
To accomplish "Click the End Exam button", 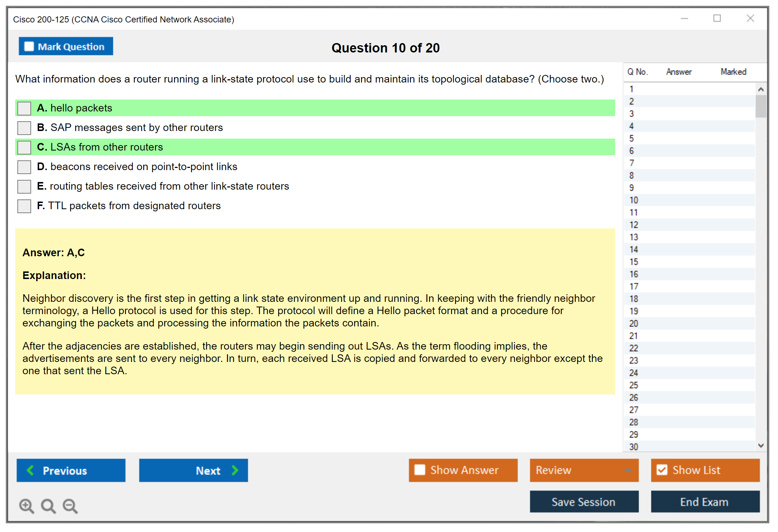I will pyautogui.click(x=705, y=502).
